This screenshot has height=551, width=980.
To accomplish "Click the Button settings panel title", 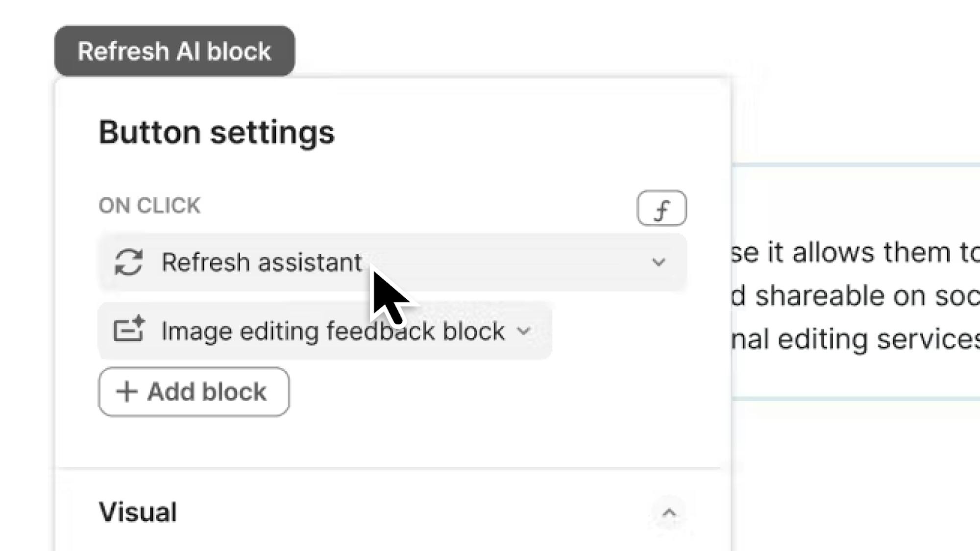I will (217, 132).
